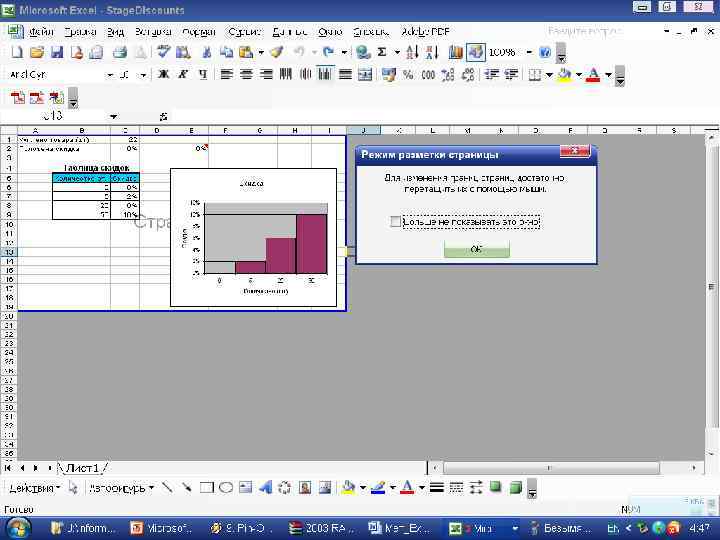Toggle Bold (Ж) formatting
720x540 pixels.
point(163,74)
